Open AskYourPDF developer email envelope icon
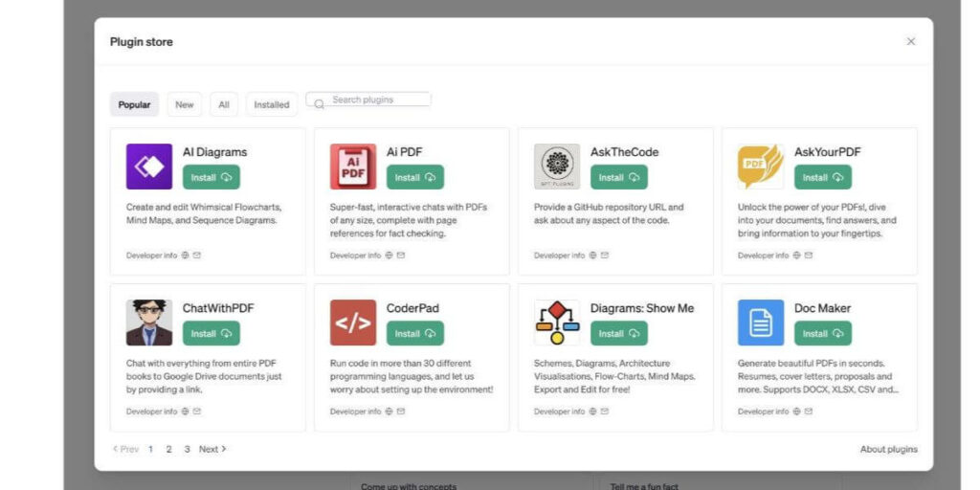980x490 pixels. point(808,255)
